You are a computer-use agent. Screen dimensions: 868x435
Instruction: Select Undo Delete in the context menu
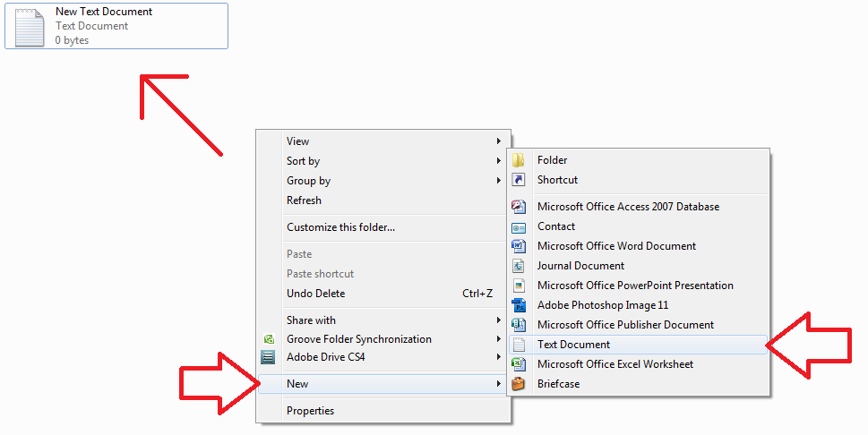[383, 294]
